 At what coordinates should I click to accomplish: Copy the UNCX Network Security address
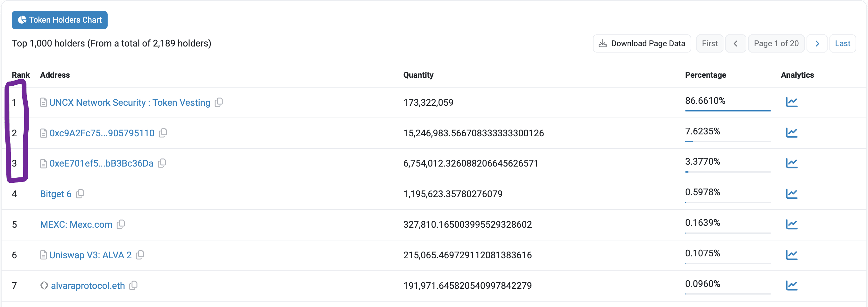coord(219,102)
